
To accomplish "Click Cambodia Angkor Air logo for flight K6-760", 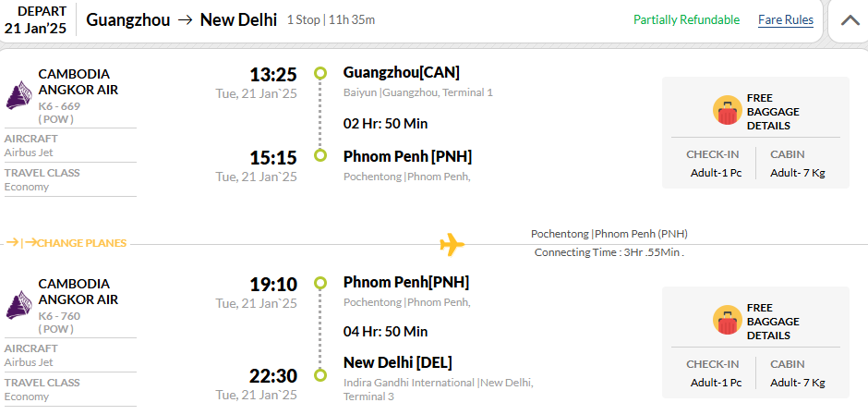I will (x=18, y=305).
